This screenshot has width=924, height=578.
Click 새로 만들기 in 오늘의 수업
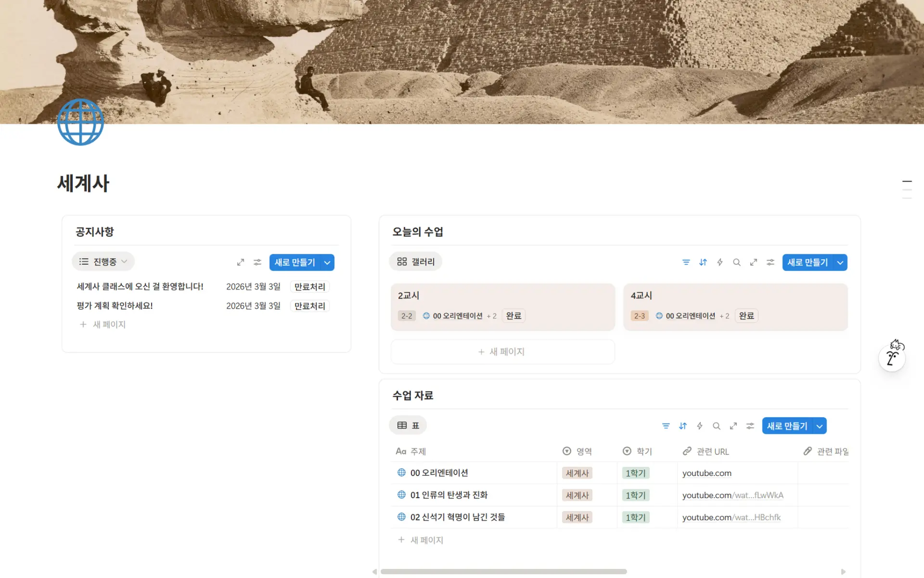[808, 263]
